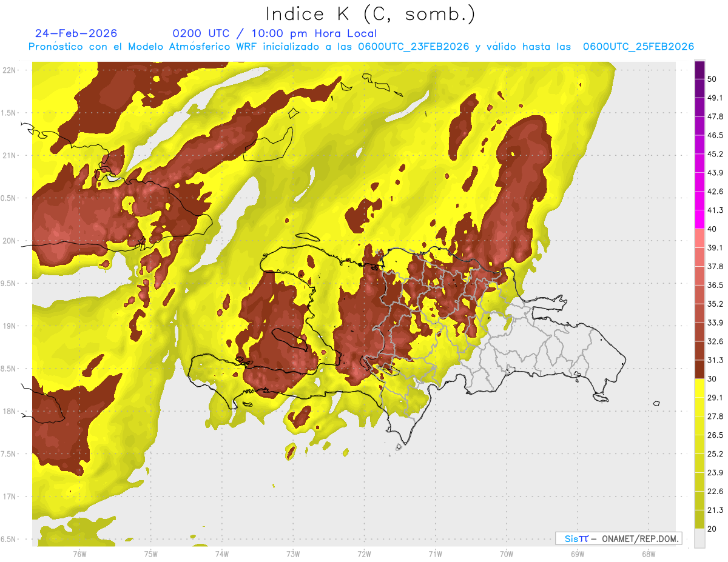Click the colorbar value "26.5"
This screenshot has height=562, width=728.
715,435
